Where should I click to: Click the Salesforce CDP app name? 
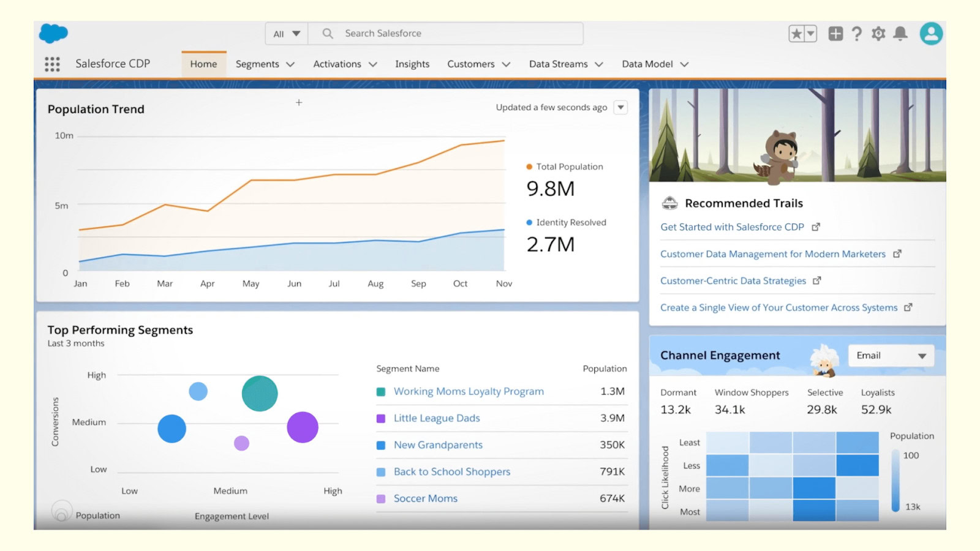click(113, 64)
